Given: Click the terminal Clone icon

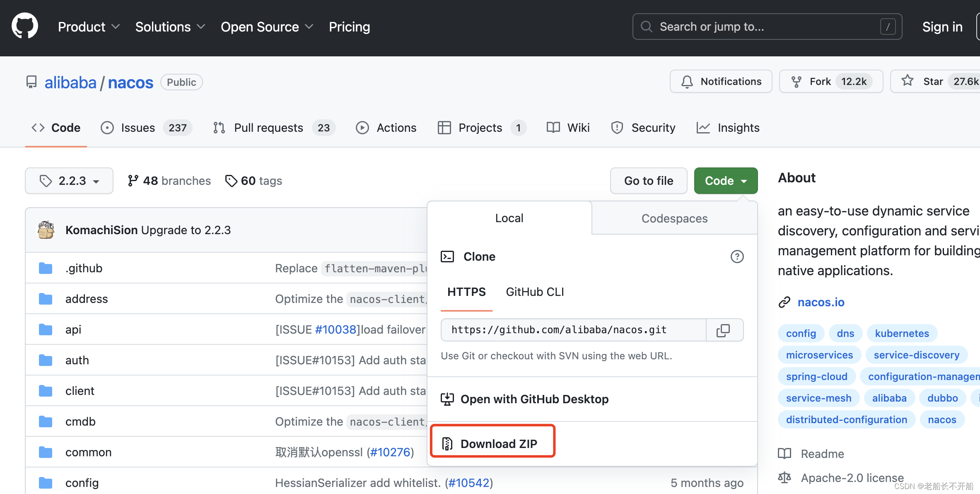Looking at the screenshot, I should [447, 257].
